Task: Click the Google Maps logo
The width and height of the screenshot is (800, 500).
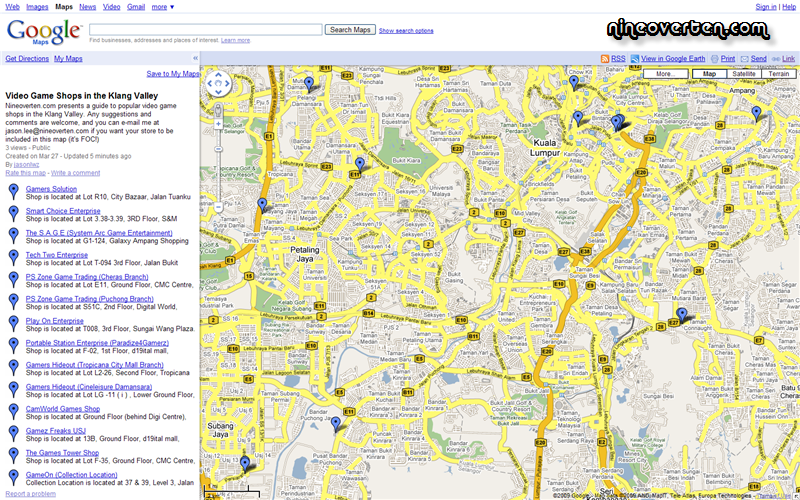Action: tap(44, 32)
